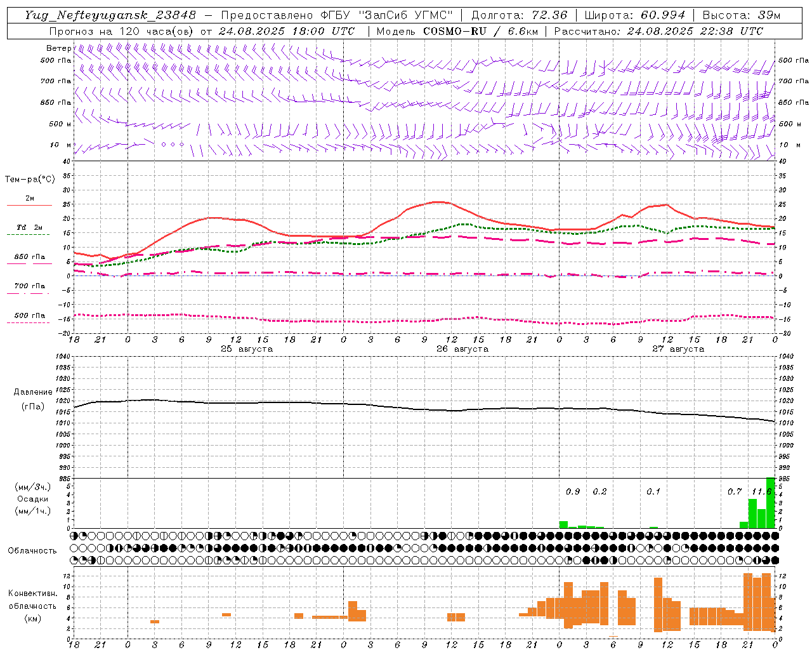Click the 'Модель COSMO-RU / 6.6км' label

pyautogui.click(x=457, y=31)
